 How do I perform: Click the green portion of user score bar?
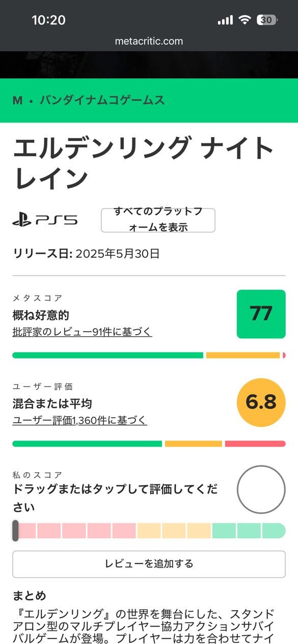[87, 444]
